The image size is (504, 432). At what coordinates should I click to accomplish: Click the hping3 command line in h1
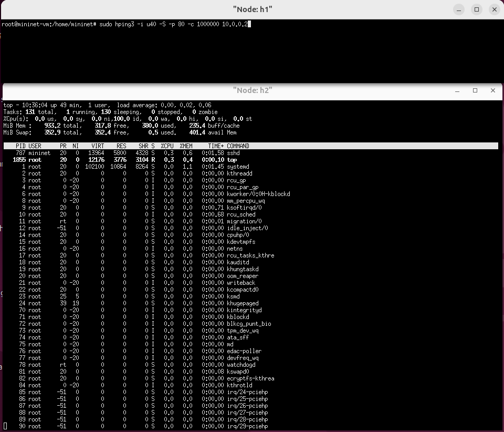point(126,24)
